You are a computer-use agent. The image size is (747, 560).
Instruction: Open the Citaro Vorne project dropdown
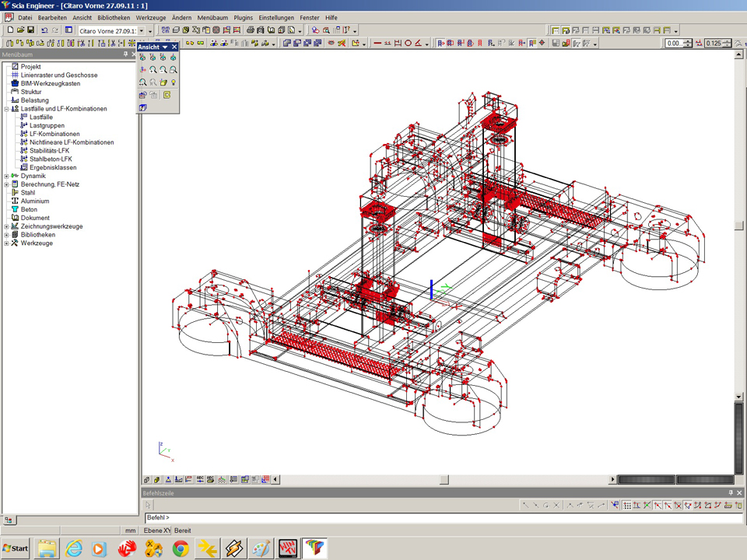141,30
